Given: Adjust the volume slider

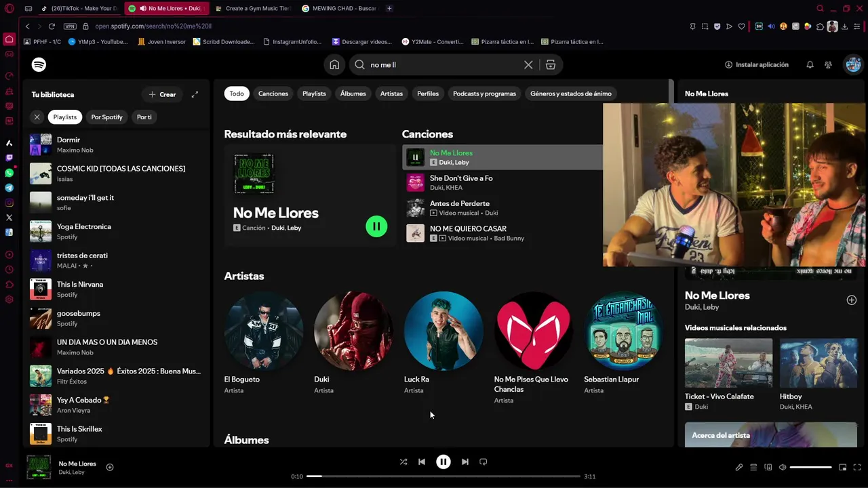Looking at the screenshot, I should click(x=811, y=467).
